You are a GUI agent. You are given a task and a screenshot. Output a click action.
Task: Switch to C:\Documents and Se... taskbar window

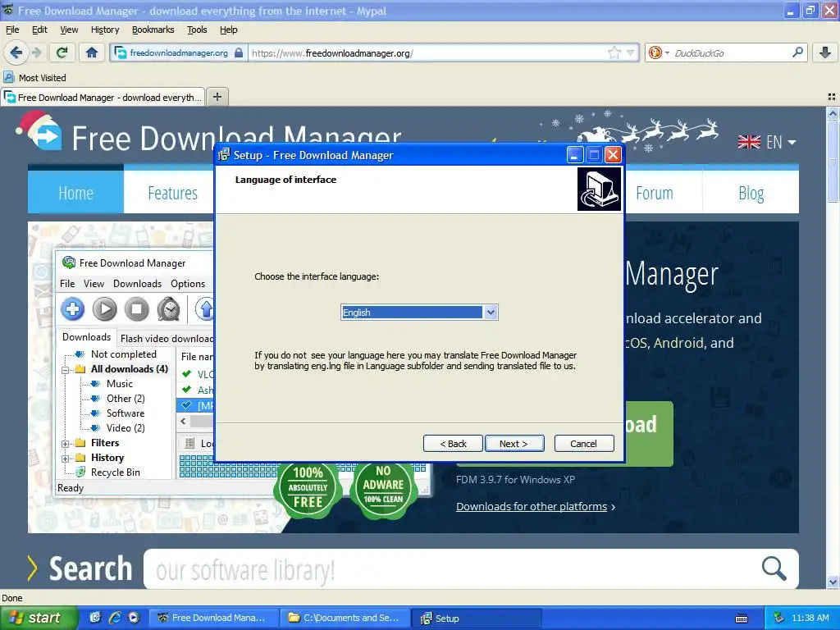click(x=345, y=618)
